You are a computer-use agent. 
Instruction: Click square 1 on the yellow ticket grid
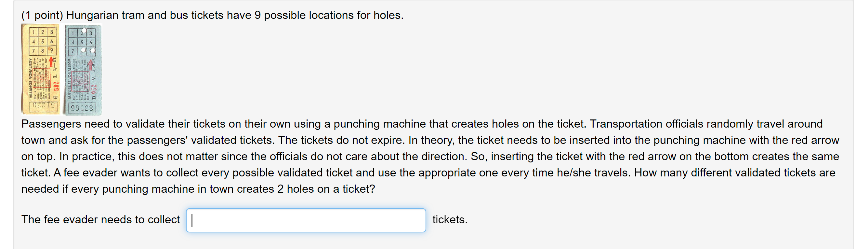pyautogui.click(x=34, y=32)
